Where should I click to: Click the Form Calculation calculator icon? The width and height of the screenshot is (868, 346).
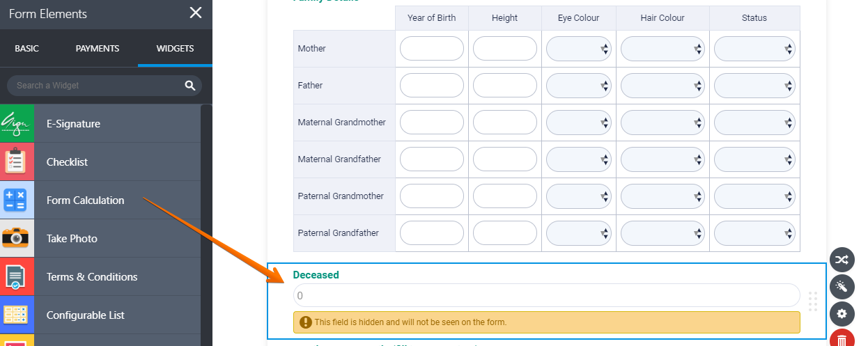(x=17, y=200)
